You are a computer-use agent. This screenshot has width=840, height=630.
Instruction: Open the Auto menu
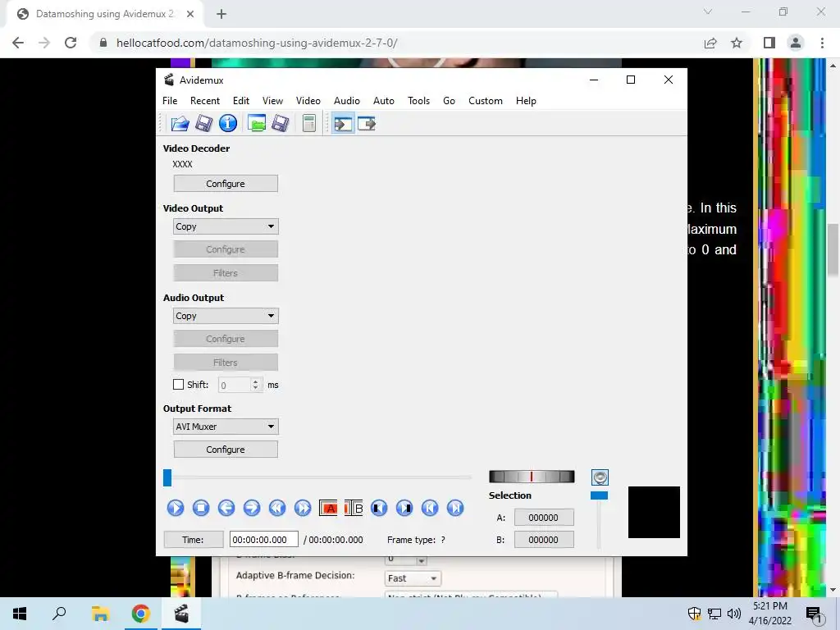point(384,101)
